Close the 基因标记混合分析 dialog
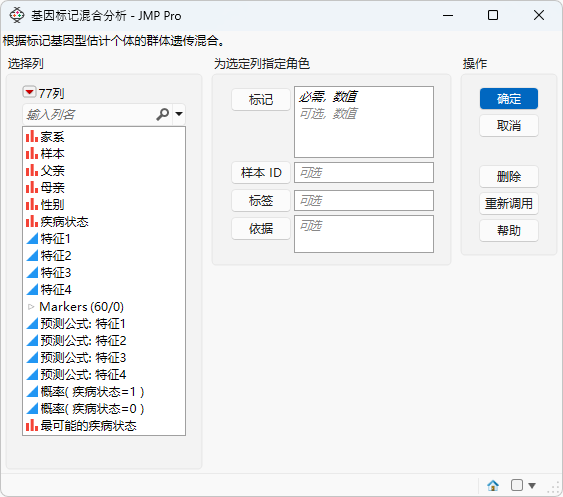The height and width of the screenshot is (497, 563). (539, 15)
